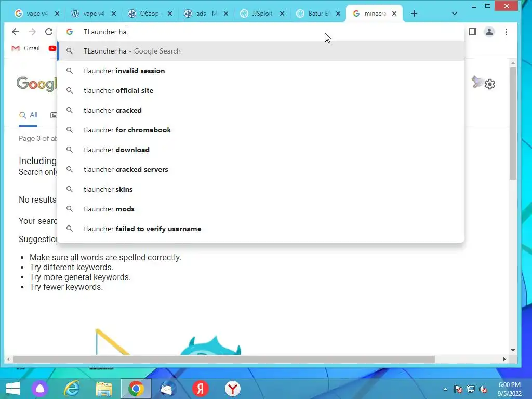Go back to the previous page

tap(15, 32)
